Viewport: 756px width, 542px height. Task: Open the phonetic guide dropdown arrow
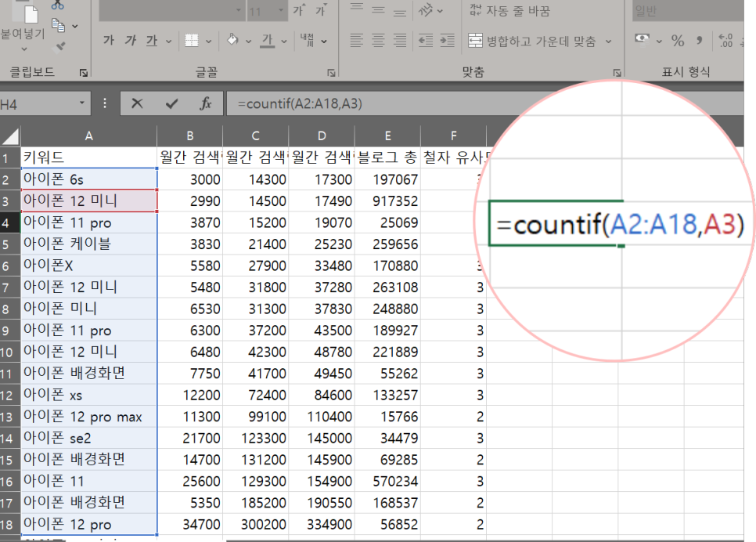tap(324, 42)
